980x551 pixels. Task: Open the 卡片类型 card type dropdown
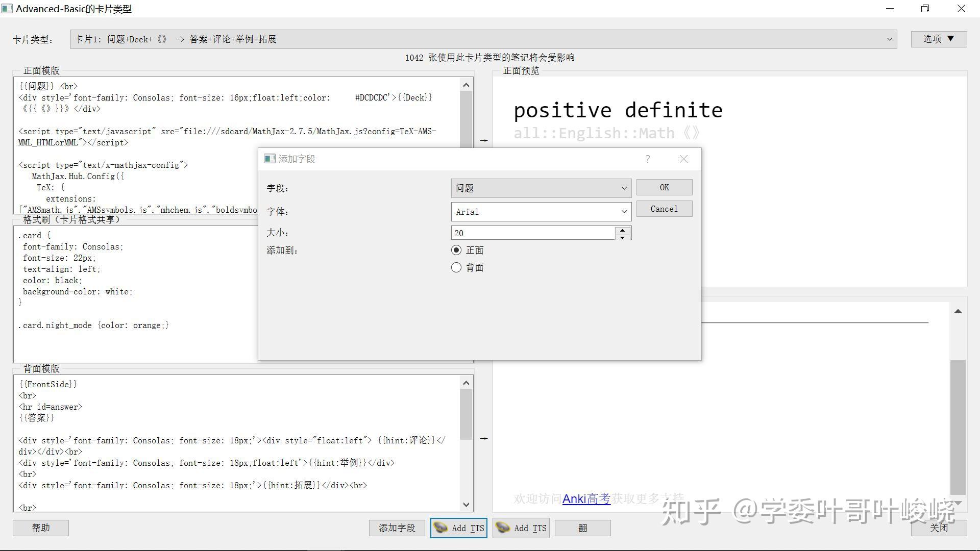[x=483, y=39]
